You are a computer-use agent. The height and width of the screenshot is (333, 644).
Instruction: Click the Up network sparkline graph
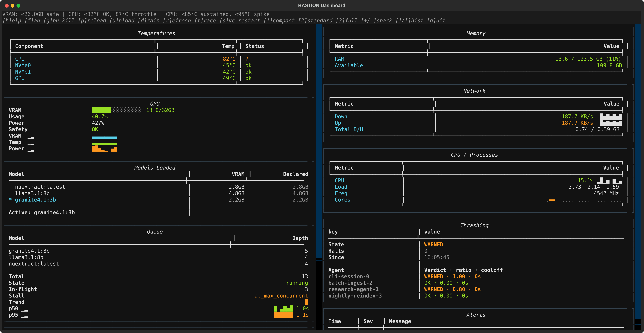click(611, 123)
